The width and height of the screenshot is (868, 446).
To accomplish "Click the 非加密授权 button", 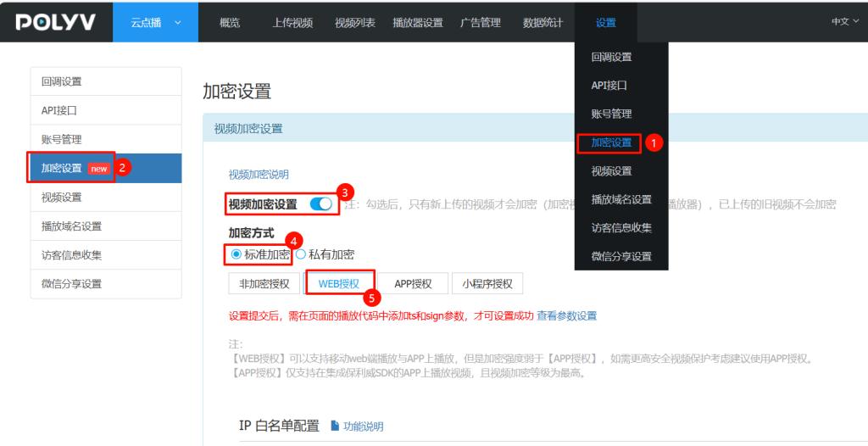I will pyautogui.click(x=264, y=283).
